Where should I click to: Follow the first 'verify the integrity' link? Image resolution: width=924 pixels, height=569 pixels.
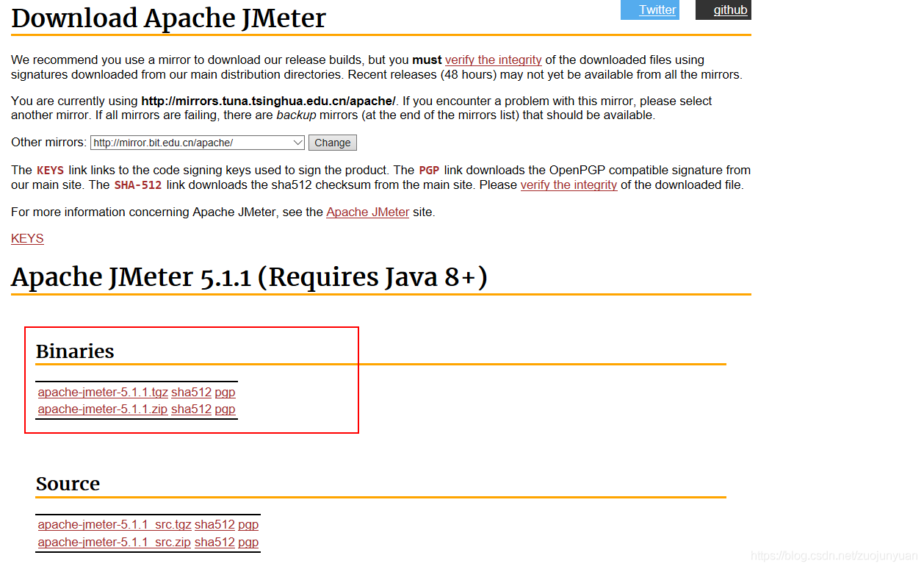493,60
